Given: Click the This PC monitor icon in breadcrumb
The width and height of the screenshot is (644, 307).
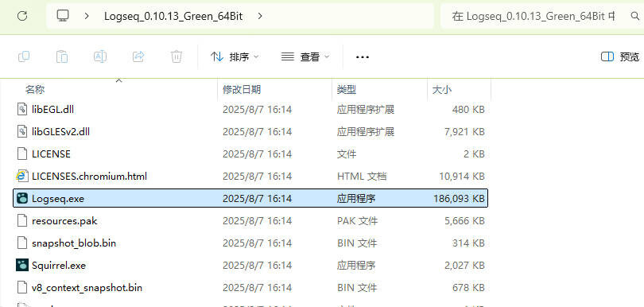Looking at the screenshot, I should pos(63,16).
